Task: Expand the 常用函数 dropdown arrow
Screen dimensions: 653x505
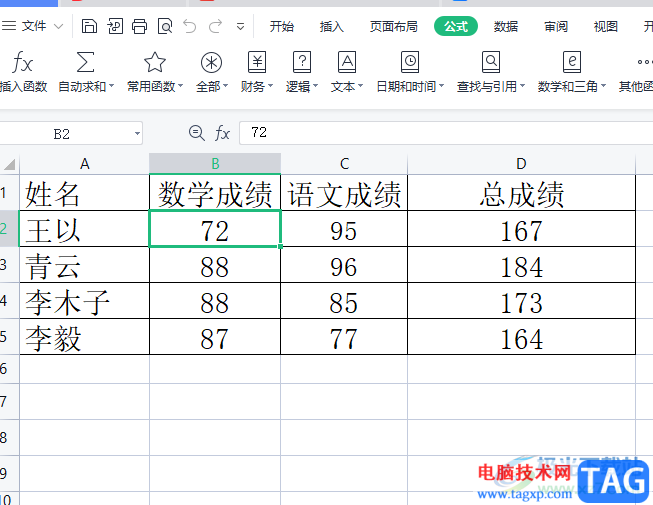Action: click(180, 86)
